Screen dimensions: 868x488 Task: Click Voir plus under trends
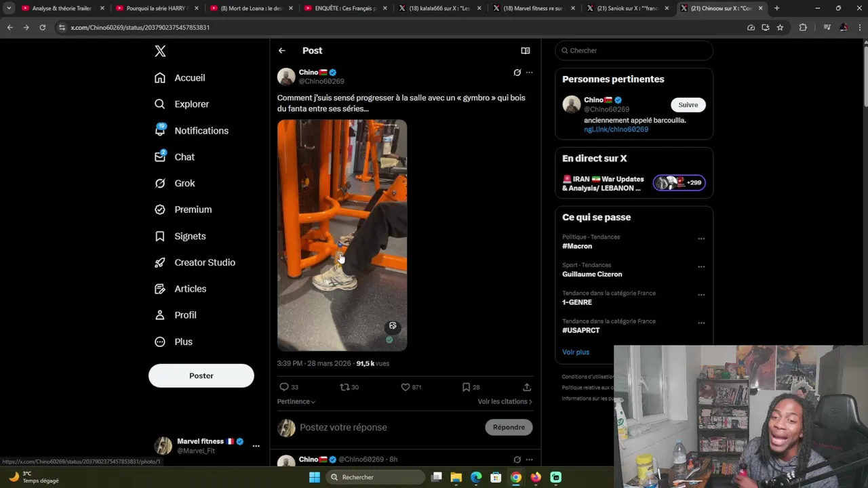[x=576, y=352]
